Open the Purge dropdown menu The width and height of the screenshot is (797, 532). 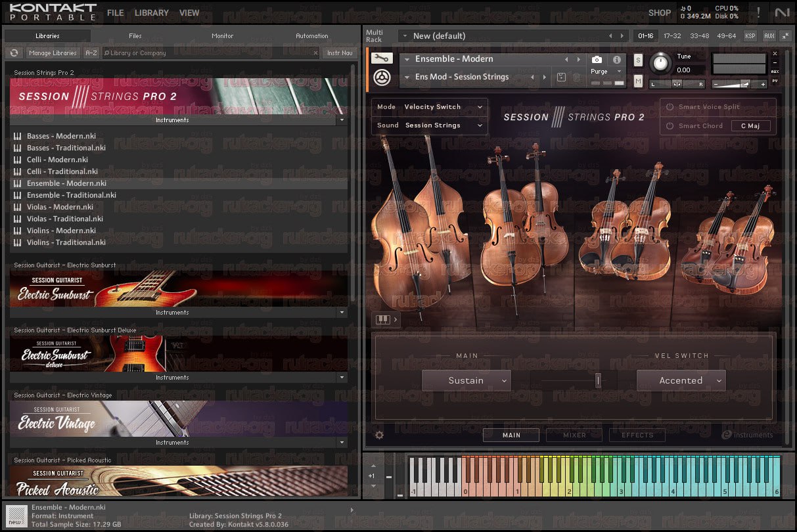tap(606, 72)
